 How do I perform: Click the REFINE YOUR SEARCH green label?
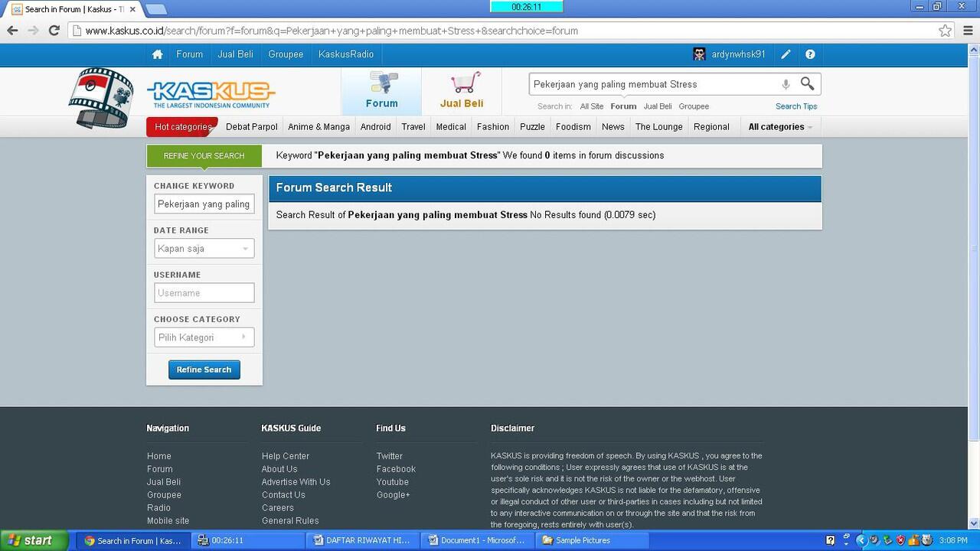[204, 155]
